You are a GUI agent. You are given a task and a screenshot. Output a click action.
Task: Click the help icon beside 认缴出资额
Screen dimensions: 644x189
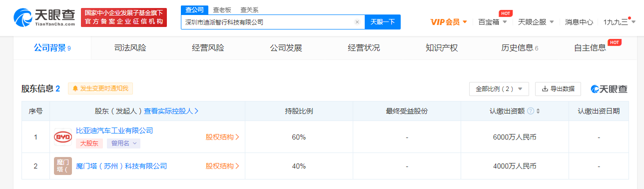(531, 111)
